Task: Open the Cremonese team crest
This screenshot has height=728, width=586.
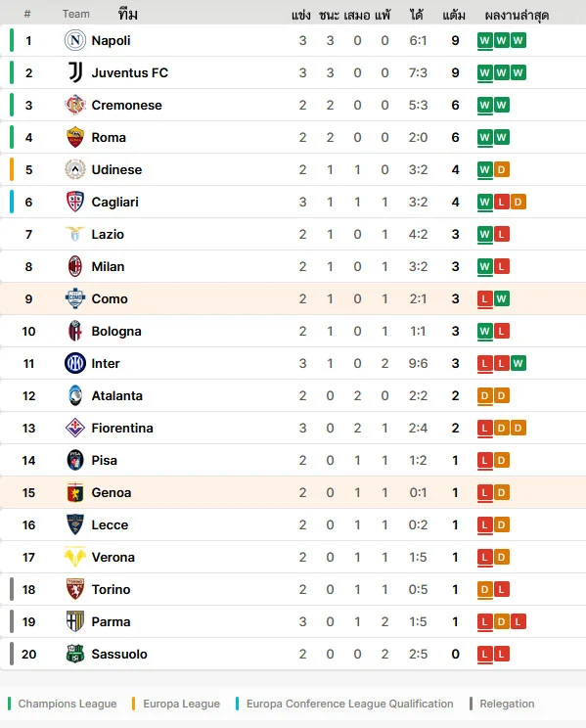Action: 74,105
